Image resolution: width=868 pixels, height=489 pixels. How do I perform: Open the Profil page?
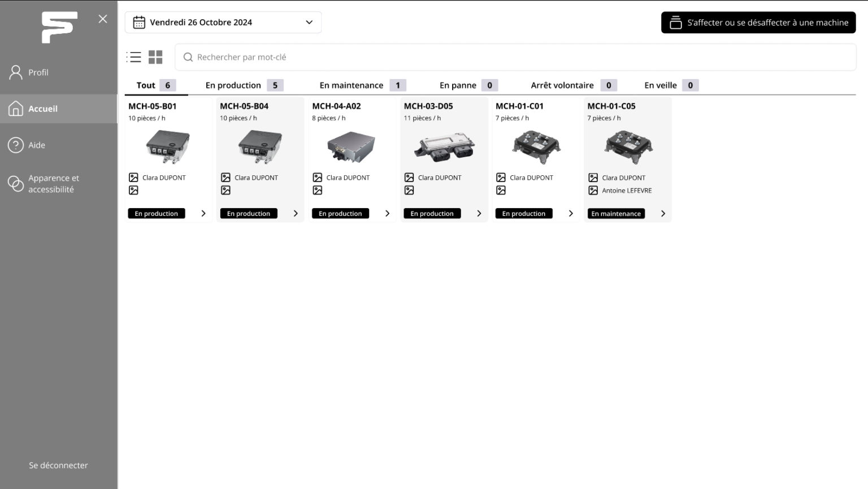(x=38, y=72)
